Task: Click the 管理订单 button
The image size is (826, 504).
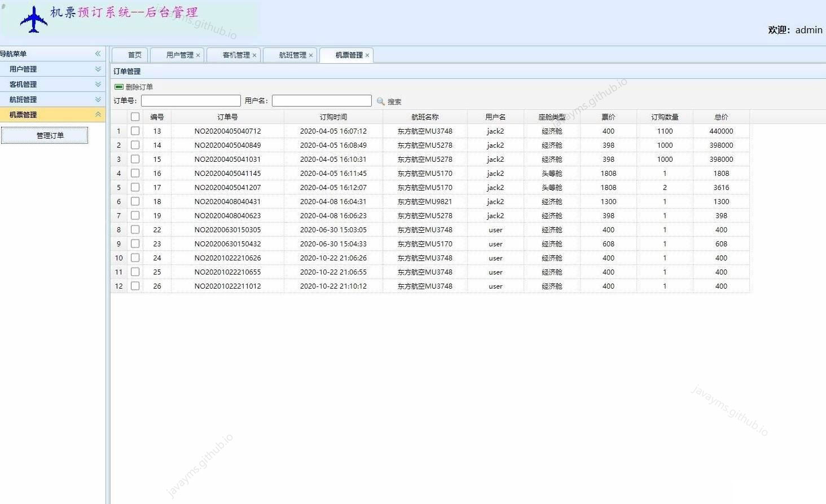Action: pyautogui.click(x=45, y=135)
